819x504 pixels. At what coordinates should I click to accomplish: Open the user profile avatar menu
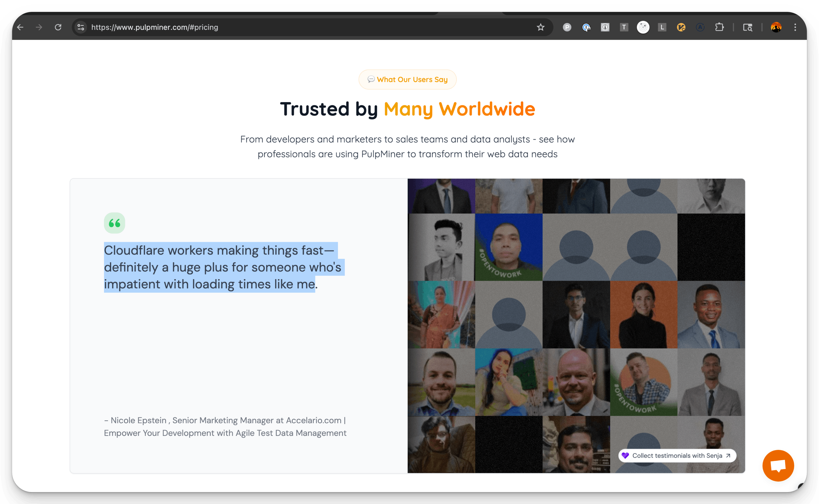776,27
